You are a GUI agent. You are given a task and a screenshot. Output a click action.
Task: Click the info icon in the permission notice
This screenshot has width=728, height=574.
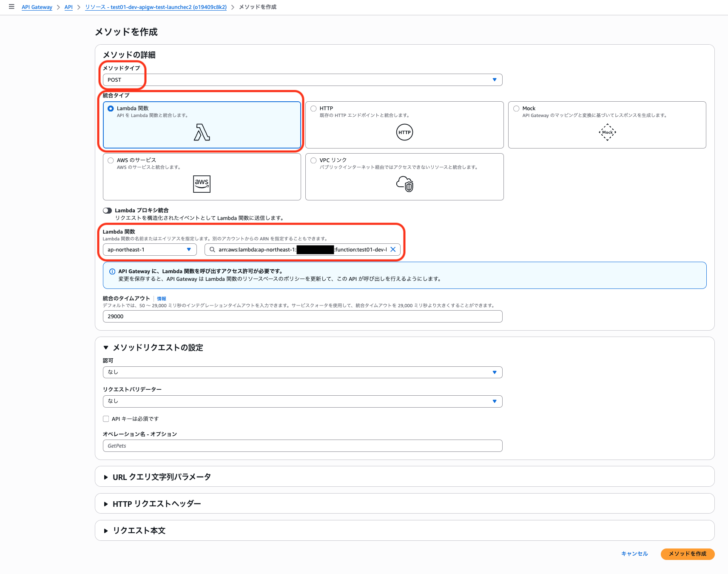tap(112, 271)
